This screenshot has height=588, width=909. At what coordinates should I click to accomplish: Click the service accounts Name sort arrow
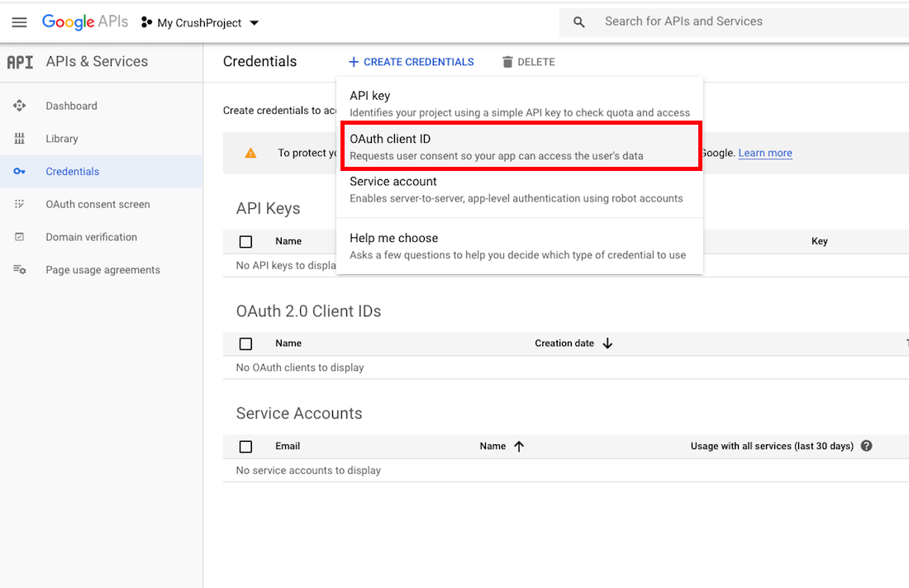click(519, 446)
